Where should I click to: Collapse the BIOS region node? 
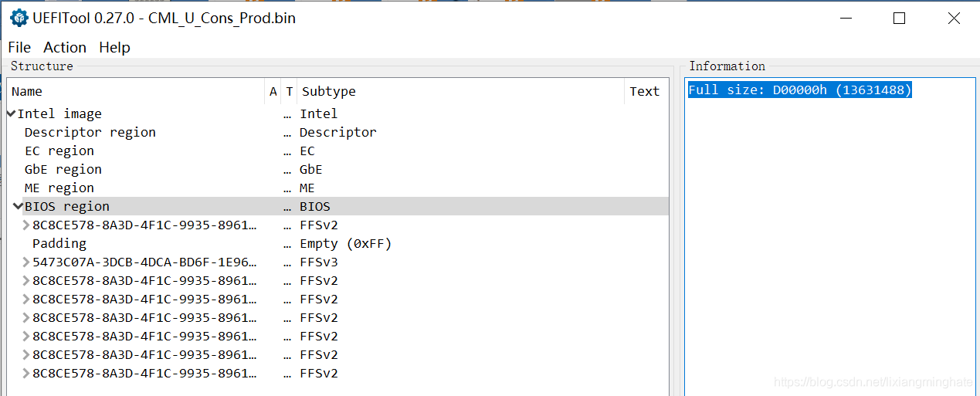pyautogui.click(x=18, y=206)
